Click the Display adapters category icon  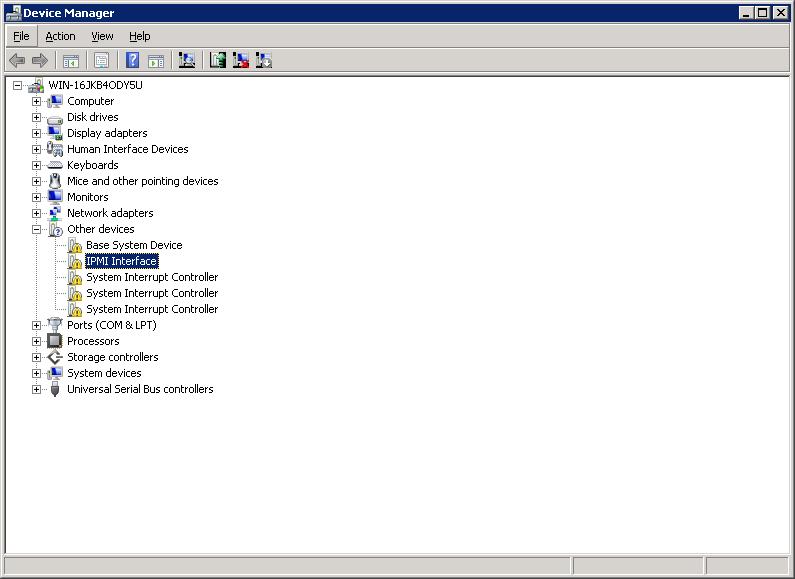click(55, 133)
